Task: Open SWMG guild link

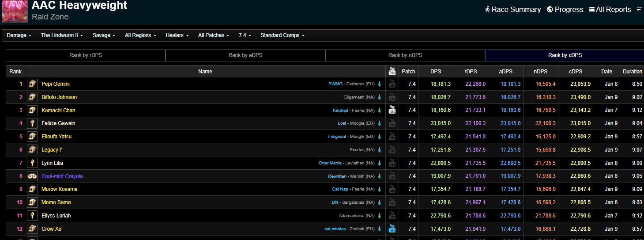Action: (x=335, y=84)
